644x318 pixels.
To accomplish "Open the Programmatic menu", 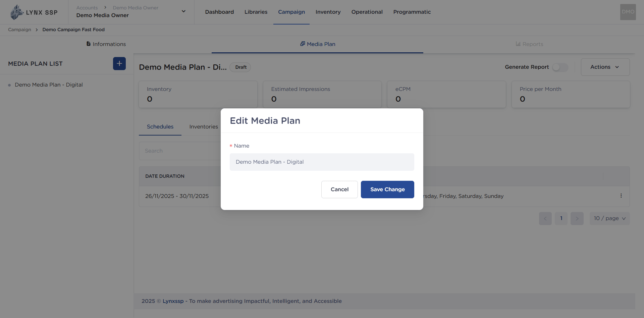I will point(412,12).
